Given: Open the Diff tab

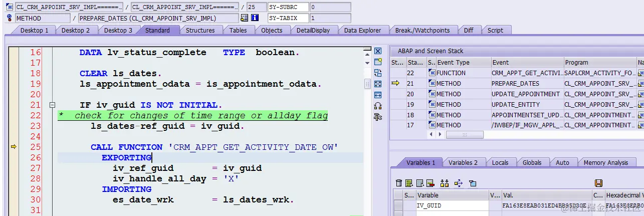Looking at the screenshot, I should (469, 30).
